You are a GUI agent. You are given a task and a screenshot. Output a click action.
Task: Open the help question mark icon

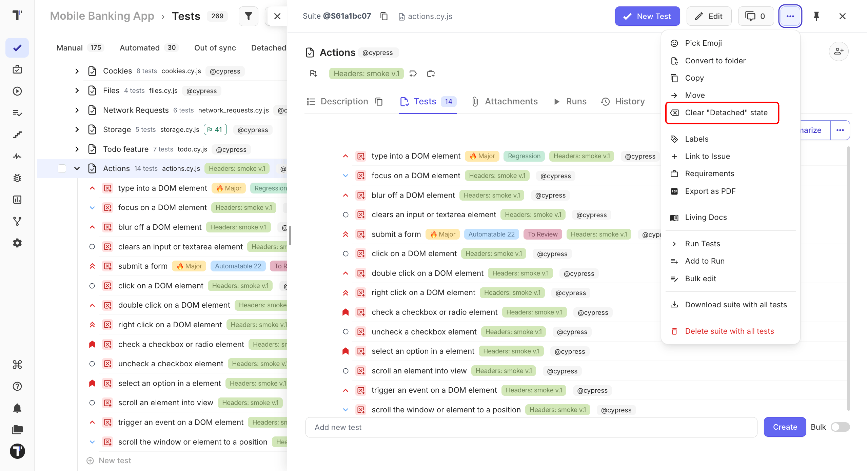[x=17, y=386]
